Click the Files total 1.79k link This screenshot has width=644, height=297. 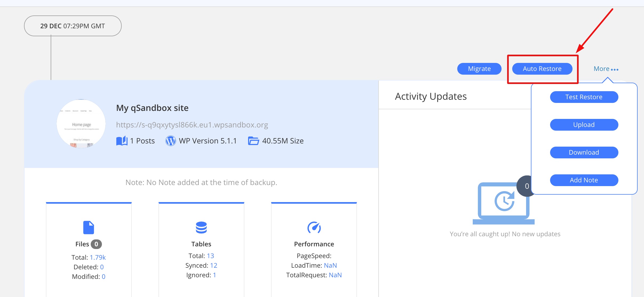click(x=98, y=257)
